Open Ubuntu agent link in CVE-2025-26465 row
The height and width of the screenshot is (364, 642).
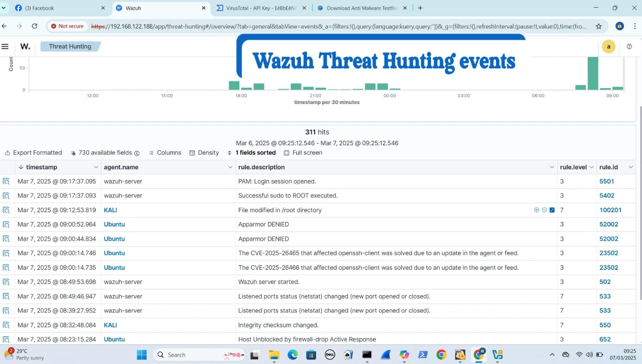114,253
